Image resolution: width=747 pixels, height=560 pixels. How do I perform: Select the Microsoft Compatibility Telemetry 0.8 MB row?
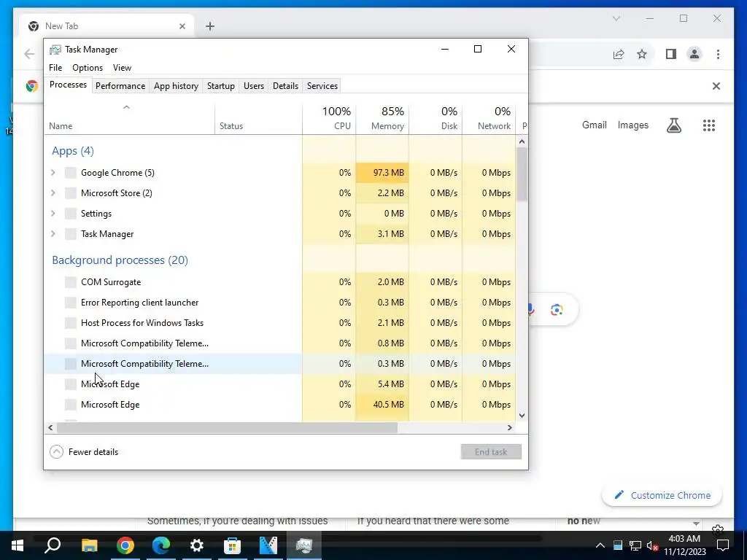pyautogui.click(x=279, y=343)
